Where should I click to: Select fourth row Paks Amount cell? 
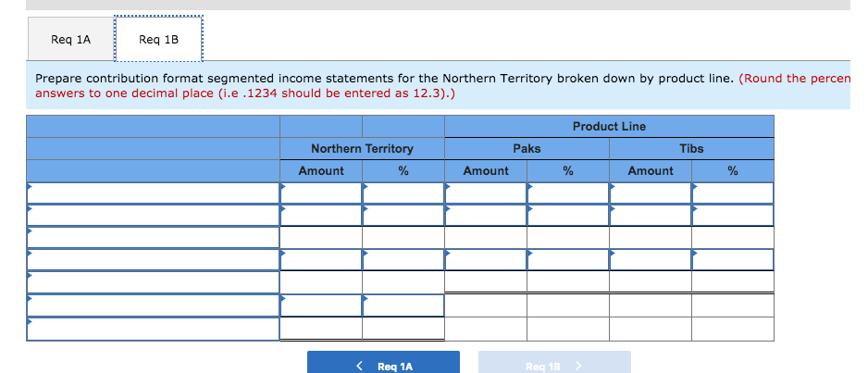pos(486,259)
